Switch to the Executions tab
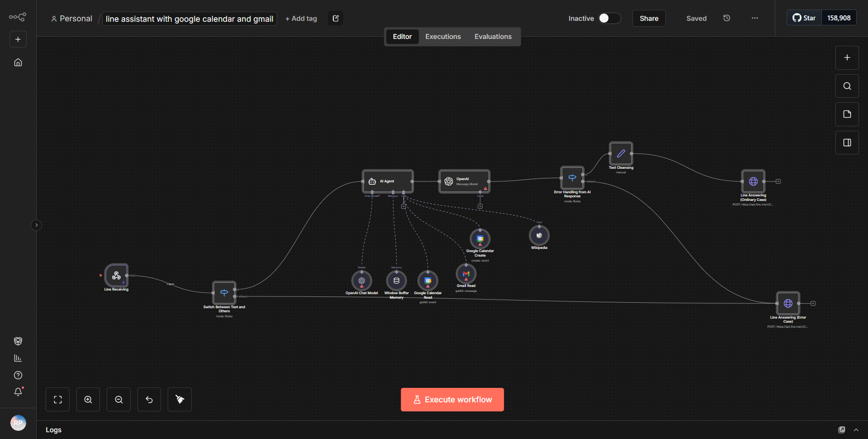Image resolution: width=868 pixels, height=439 pixels. point(443,36)
